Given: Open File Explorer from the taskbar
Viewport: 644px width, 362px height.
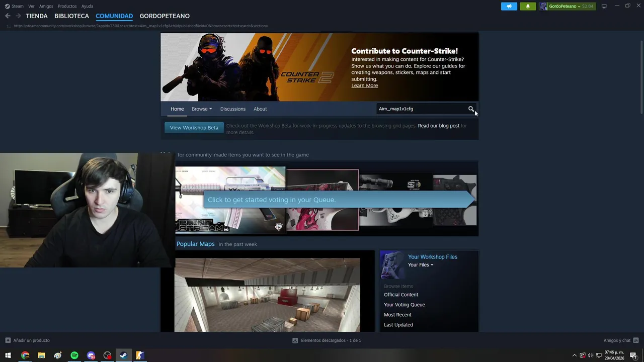Looking at the screenshot, I should (x=41, y=355).
